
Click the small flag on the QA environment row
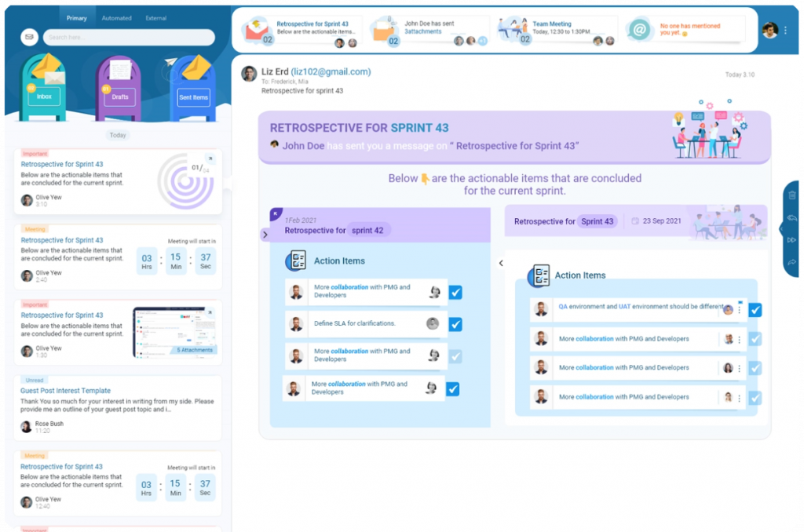(740, 302)
